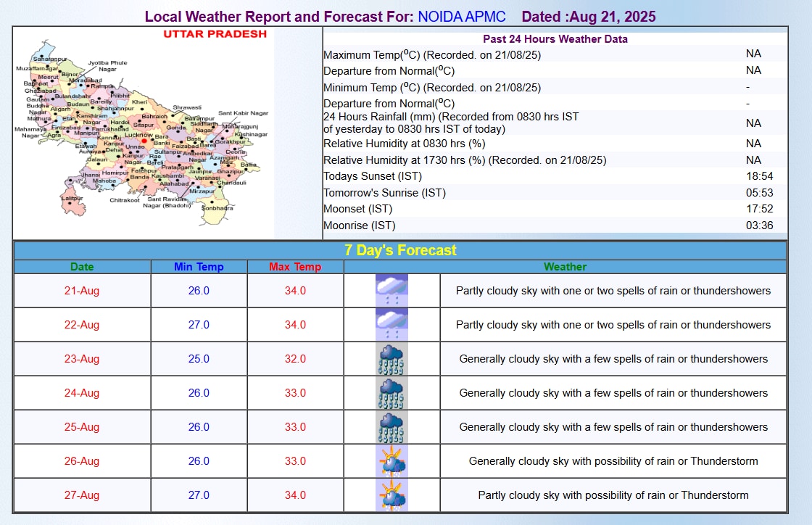Select the 25-Aug date cell
Screen dimensions: 812x525
pyautogui.click(x=82, y=427)
